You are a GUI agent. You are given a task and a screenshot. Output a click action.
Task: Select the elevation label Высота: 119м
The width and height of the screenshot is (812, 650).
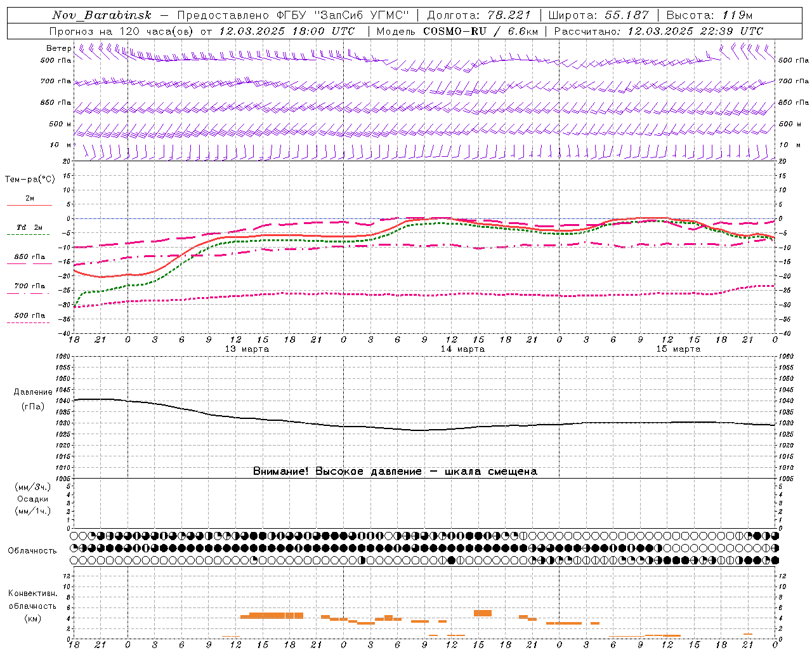tap(709, 15)
